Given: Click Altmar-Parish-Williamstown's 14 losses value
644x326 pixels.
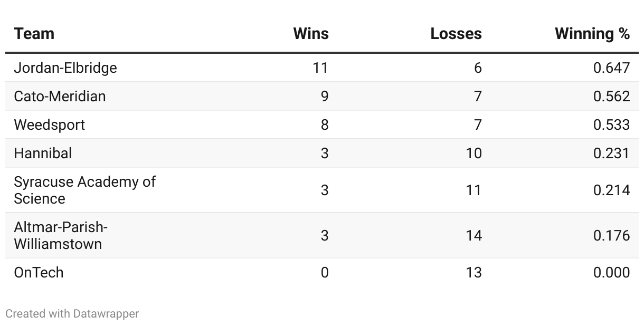Looking at the screenshot, I should pyautogui.click(x=473, y=236).
